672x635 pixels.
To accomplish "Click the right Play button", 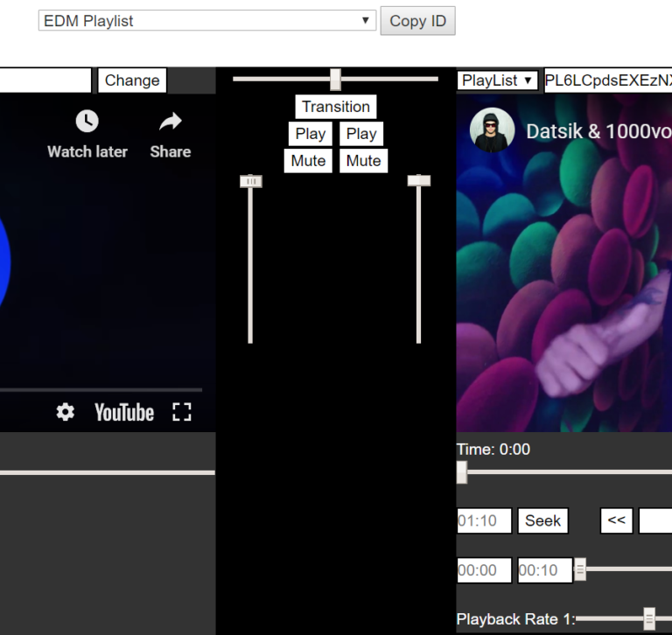I will click(x=361, y=134).
